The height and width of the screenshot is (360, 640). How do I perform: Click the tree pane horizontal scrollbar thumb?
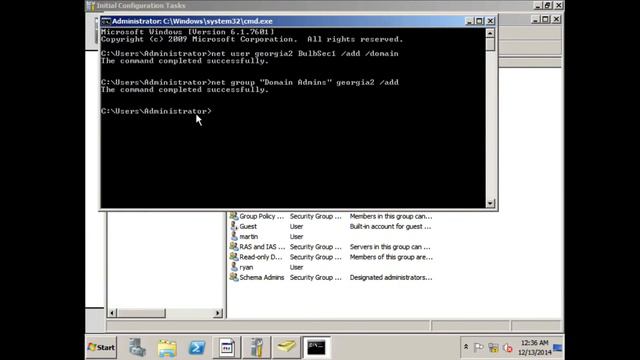142,313
